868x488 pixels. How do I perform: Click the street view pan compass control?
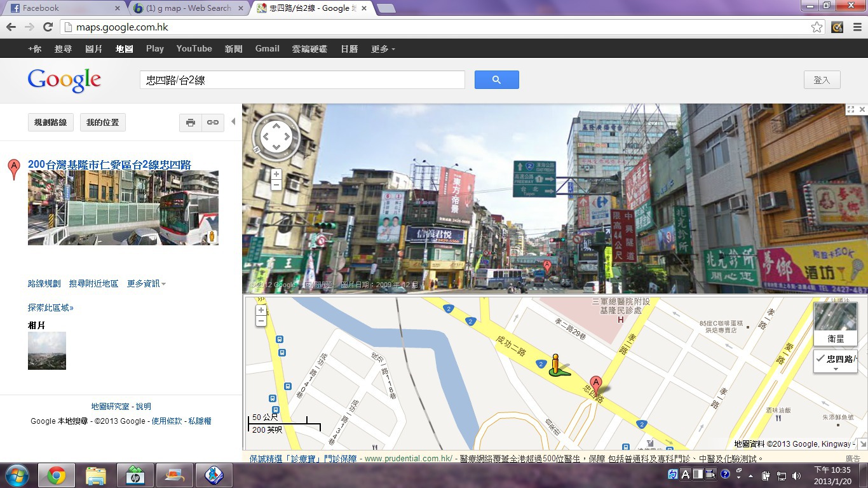(276, 136)
